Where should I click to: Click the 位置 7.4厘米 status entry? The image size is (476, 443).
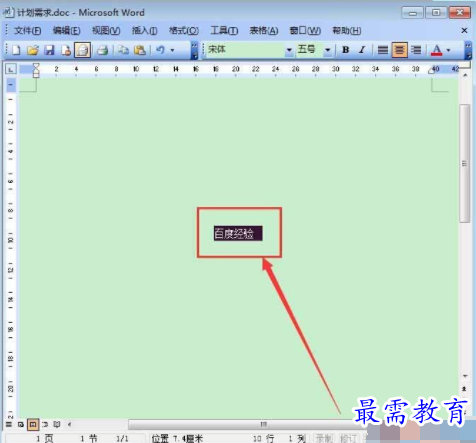[x=177, y=438]
